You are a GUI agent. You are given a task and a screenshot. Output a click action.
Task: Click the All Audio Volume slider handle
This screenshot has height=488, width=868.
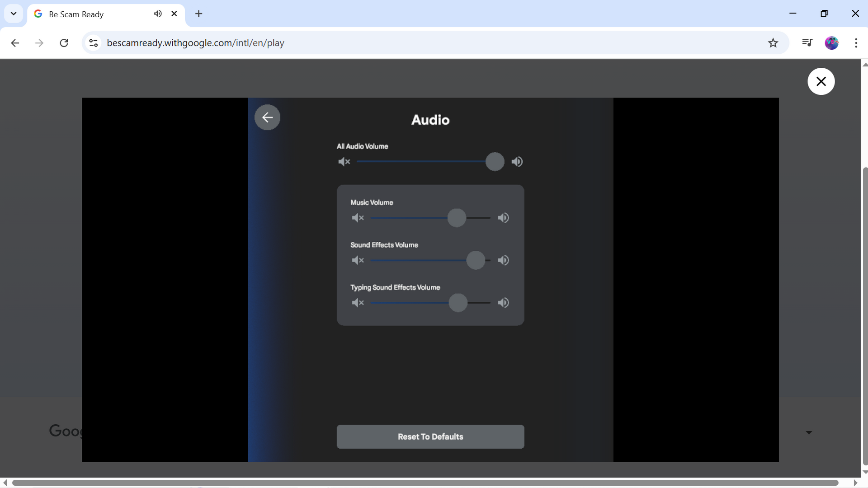click(x=495, y=162)
